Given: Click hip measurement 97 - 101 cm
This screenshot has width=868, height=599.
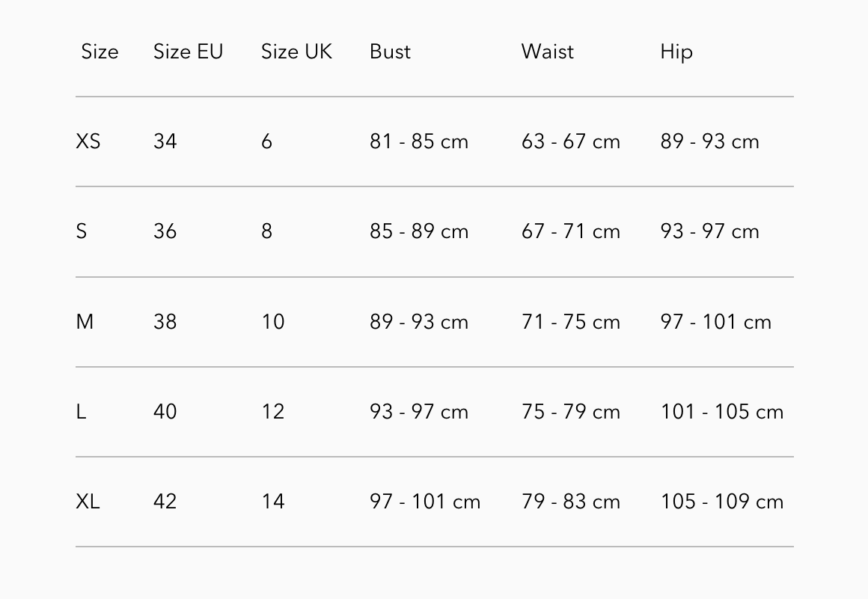Looking at the screenshot, I should (715, 322).
